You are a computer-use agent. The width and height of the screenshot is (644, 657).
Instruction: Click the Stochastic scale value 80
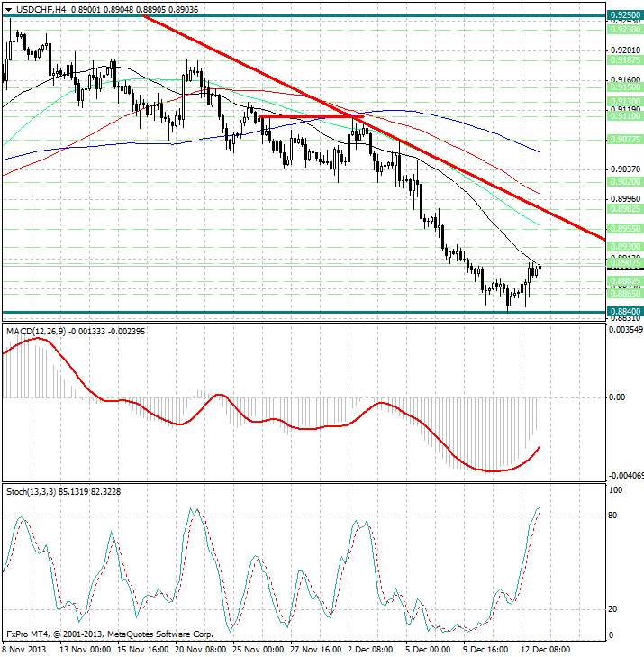[612, 516]
